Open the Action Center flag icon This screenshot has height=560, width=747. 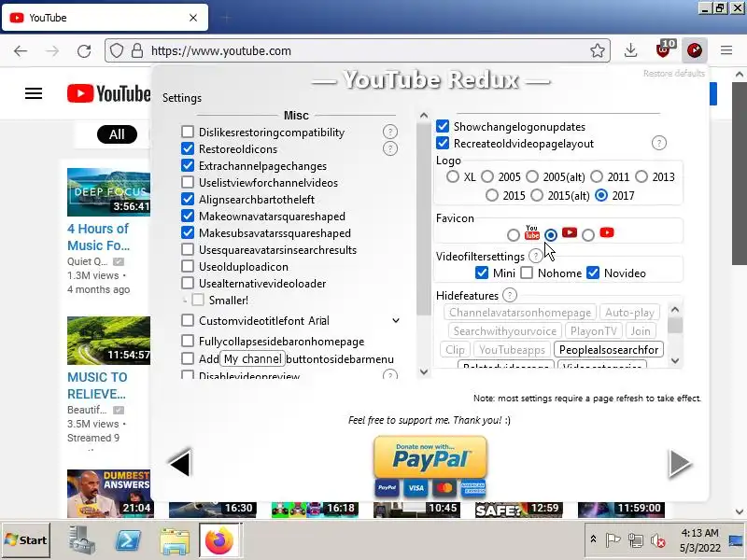pyautogui.click(x=613, y=540)
